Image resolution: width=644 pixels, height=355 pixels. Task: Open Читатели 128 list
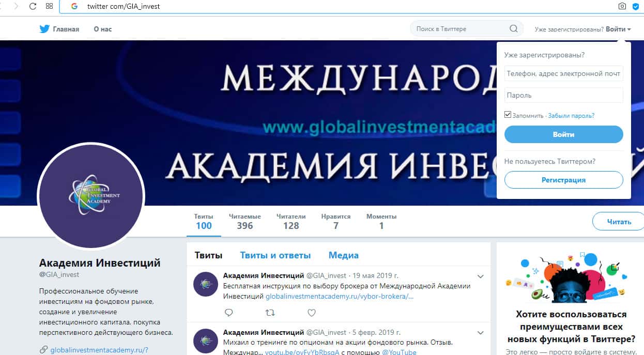(291, 221)
